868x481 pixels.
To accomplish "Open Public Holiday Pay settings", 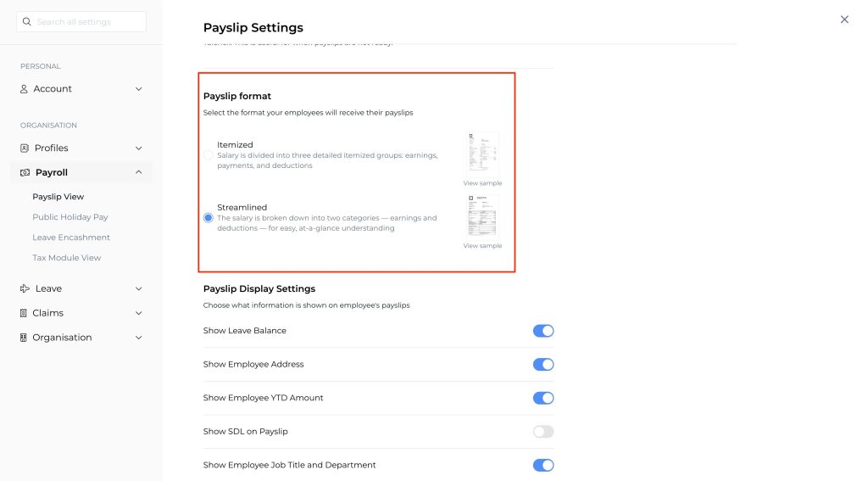I will click(x=70, y=217).
